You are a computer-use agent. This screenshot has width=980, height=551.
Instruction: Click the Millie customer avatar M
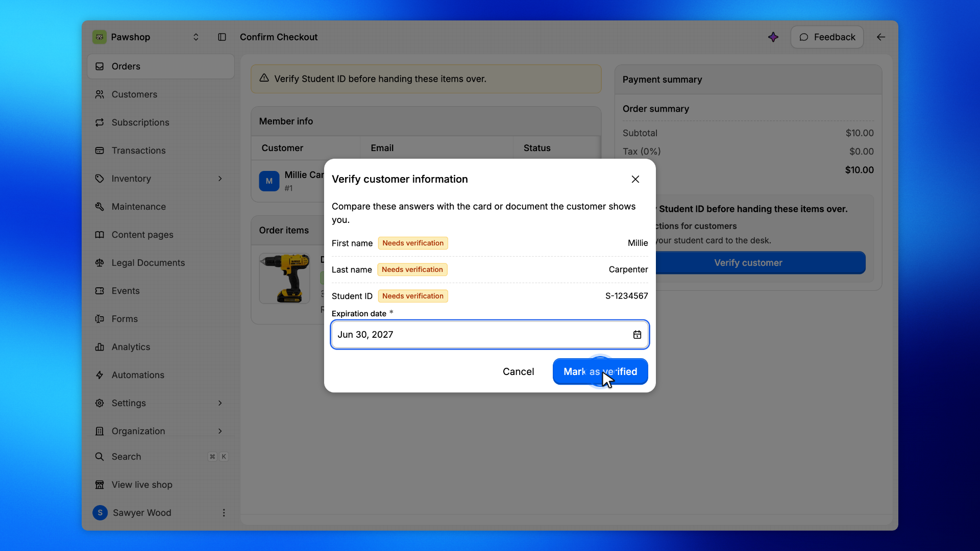coord(269,181)
